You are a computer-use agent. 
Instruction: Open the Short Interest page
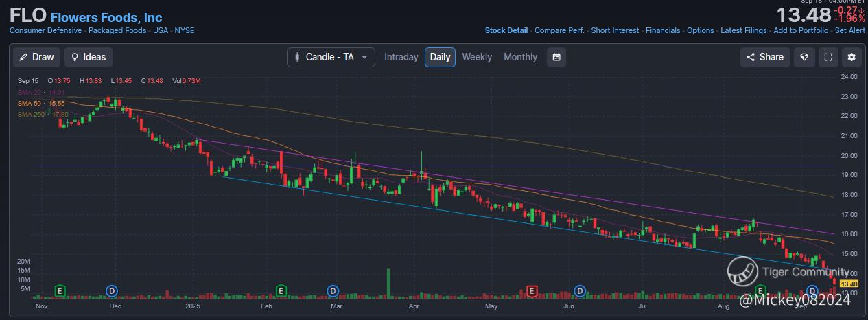pos(615,30)
